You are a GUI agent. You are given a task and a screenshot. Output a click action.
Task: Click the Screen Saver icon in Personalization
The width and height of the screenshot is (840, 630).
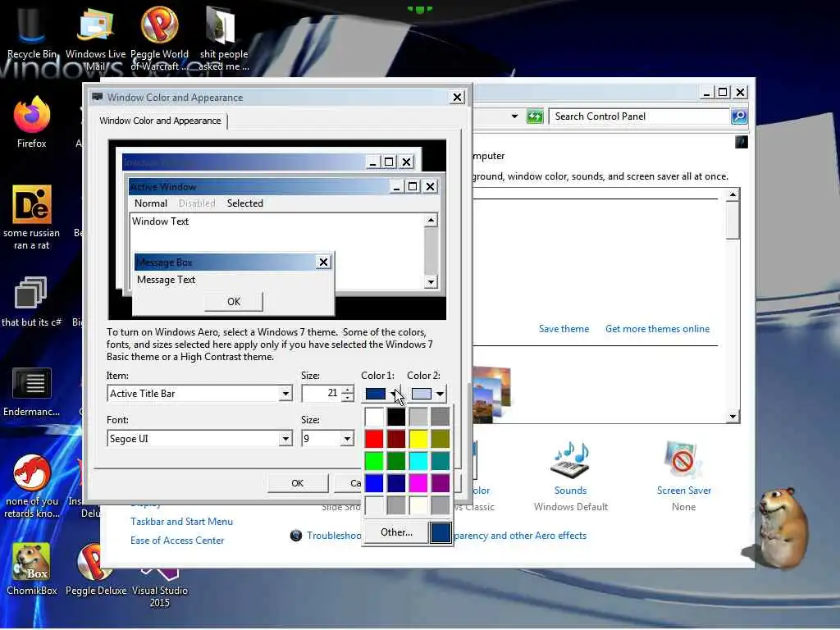pyautogui.click(x=683, y=459)
